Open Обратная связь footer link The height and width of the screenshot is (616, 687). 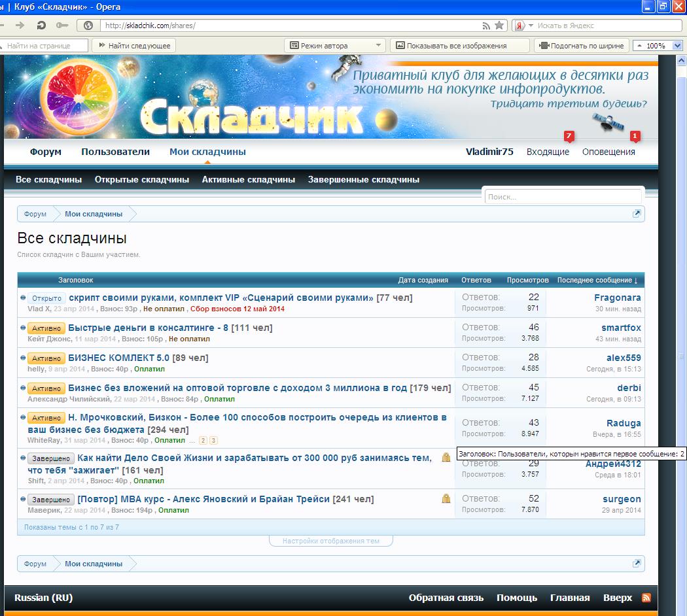pyautogui.click(x=446, y=598)
